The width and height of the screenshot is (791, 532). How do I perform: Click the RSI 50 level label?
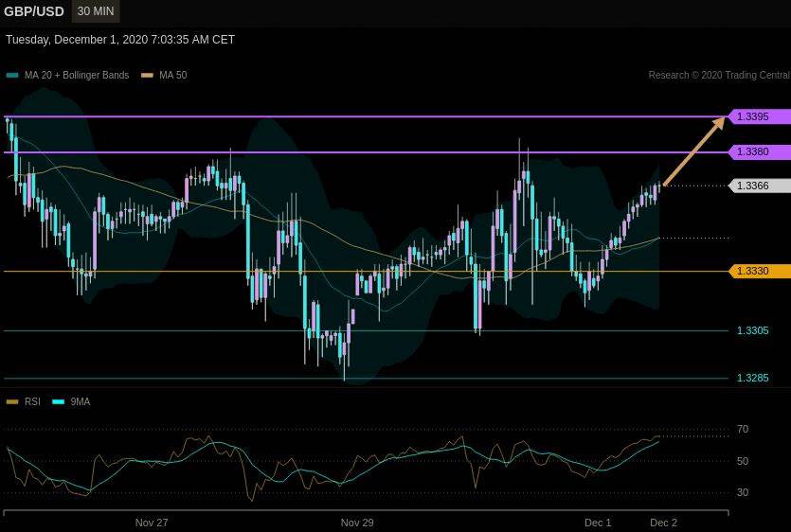pos(743,461)
